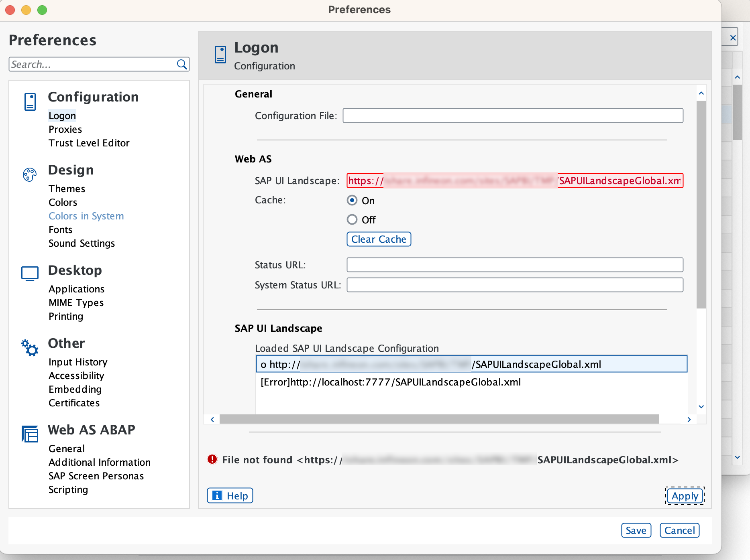Click the search magnifier icon
This screenshot has height=560, width=750.
[x=182, y=64]
